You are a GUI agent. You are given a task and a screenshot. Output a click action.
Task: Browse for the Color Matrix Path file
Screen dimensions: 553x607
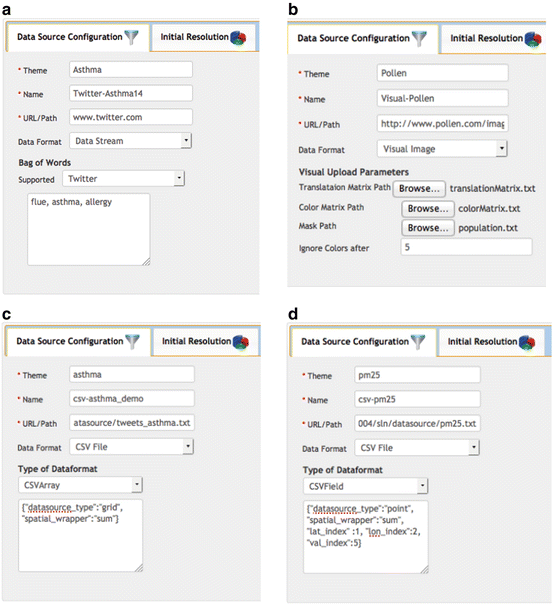pyautogui.click(x=428, y=209)
